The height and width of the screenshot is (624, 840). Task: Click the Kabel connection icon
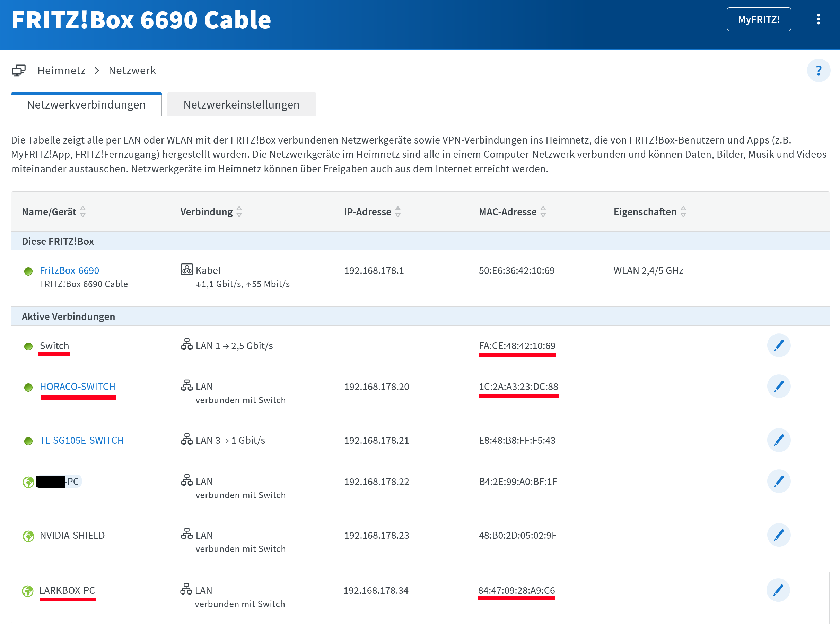(x=187, y=269)
